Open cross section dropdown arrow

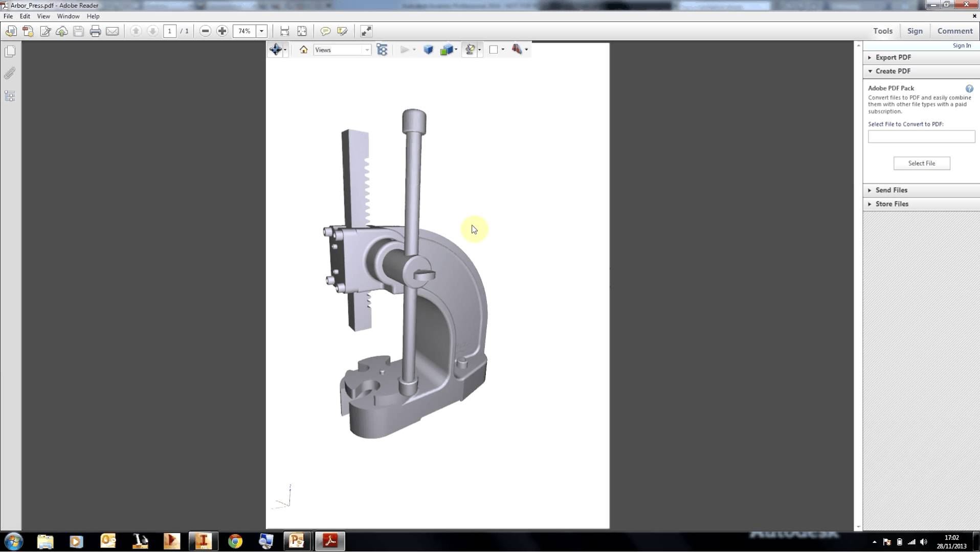(x=526, y=50)
